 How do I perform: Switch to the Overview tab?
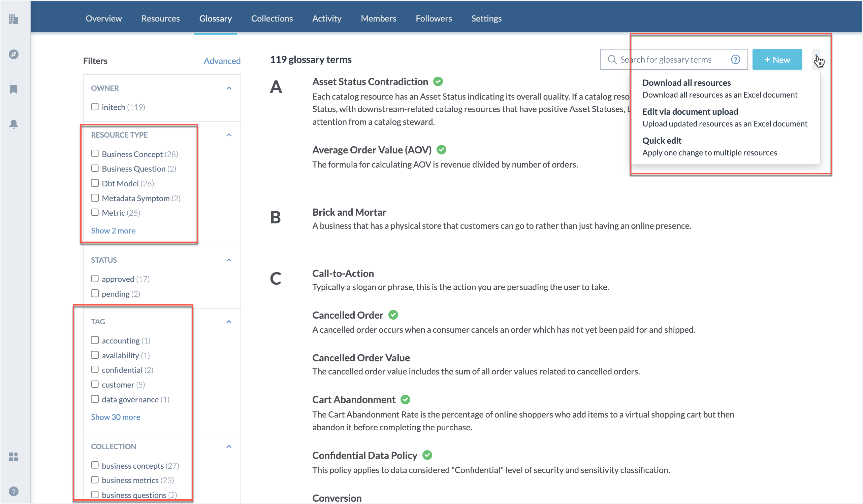104,18
